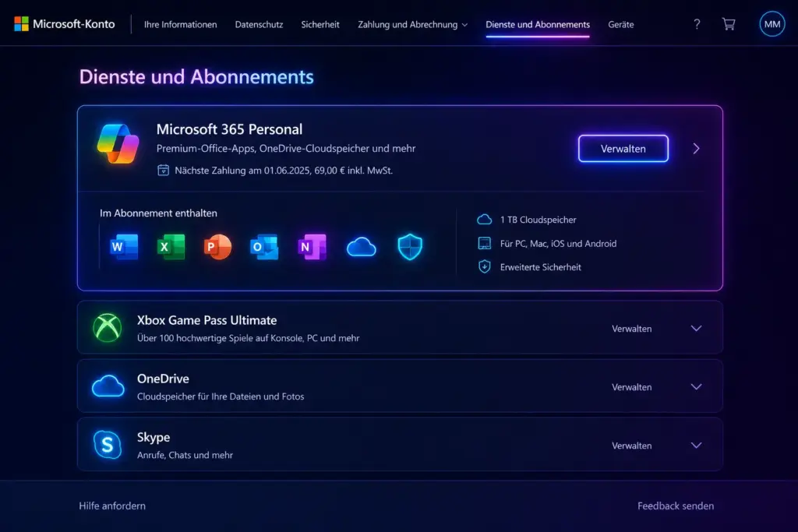Click Anrufe, Chats und mehr description
Viewport: 798px width, 532px height.
(x=185, y=455)
